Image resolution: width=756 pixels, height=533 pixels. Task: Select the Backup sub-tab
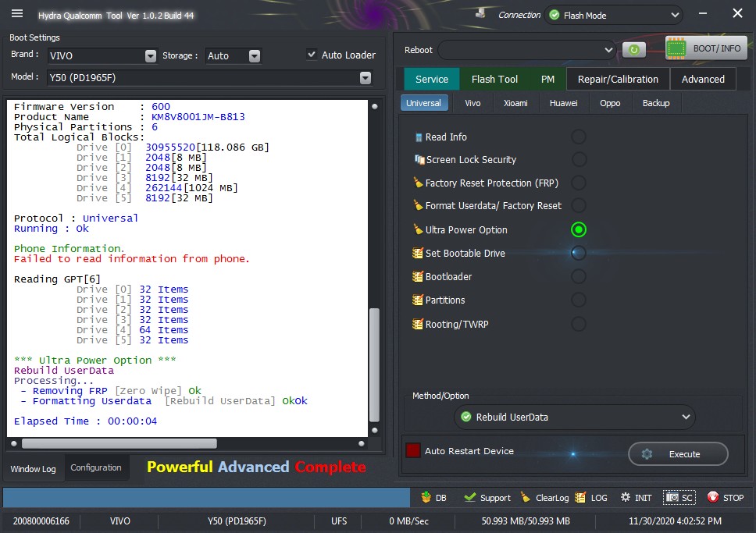[x=656, y=103]
